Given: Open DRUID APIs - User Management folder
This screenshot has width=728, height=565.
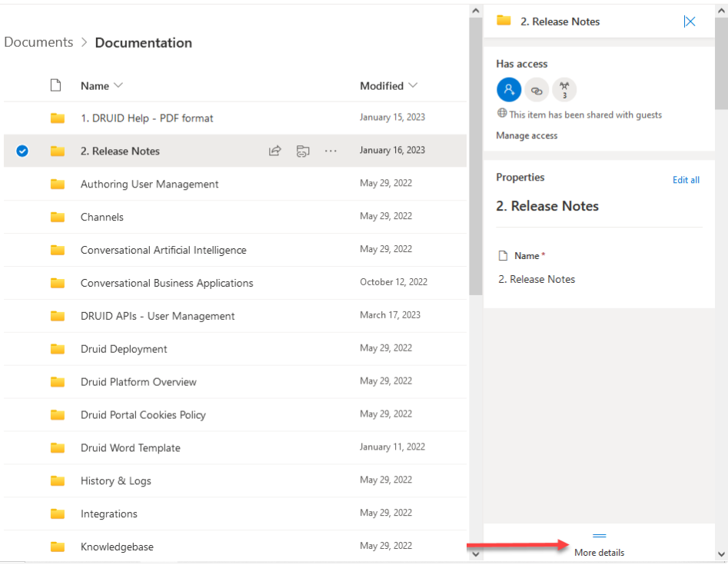Looking at the screenshot, I should [158, 316].
